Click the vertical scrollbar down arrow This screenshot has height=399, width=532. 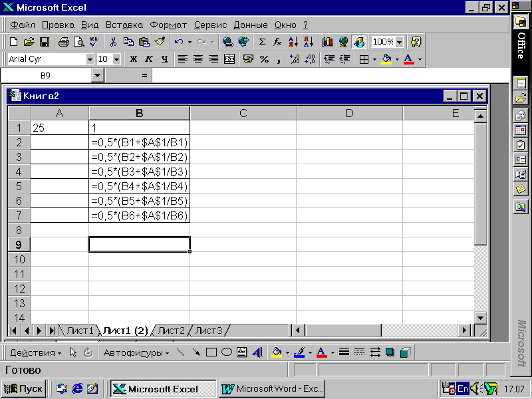(x=480, y=319)
